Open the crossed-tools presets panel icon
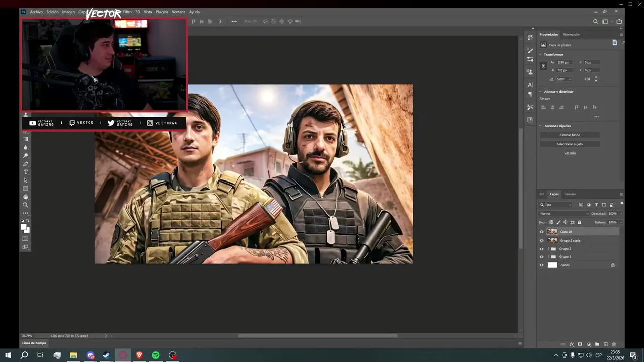The image size is (644, 362). click(530, 107)
